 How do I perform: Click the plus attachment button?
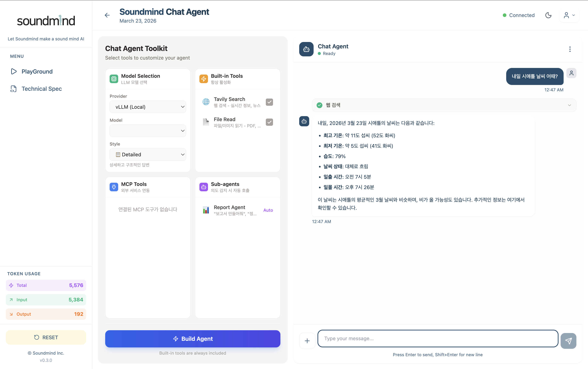(307, 341)
